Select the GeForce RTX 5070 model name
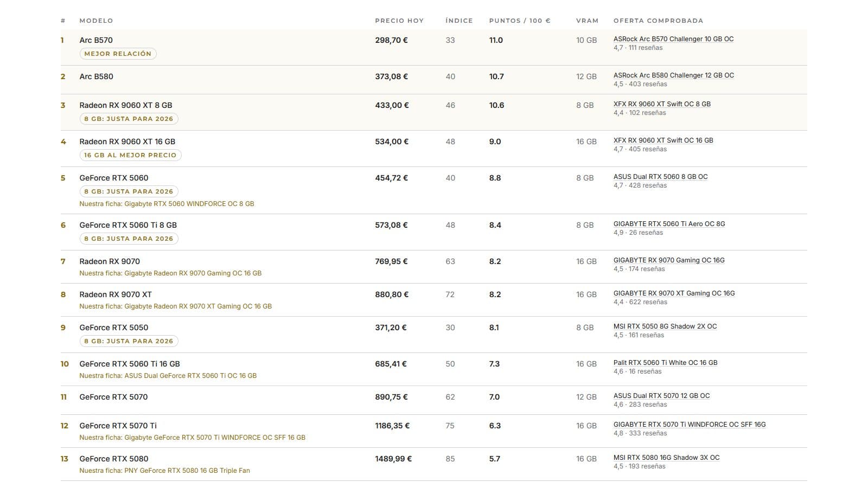 [x=113, y=397]
